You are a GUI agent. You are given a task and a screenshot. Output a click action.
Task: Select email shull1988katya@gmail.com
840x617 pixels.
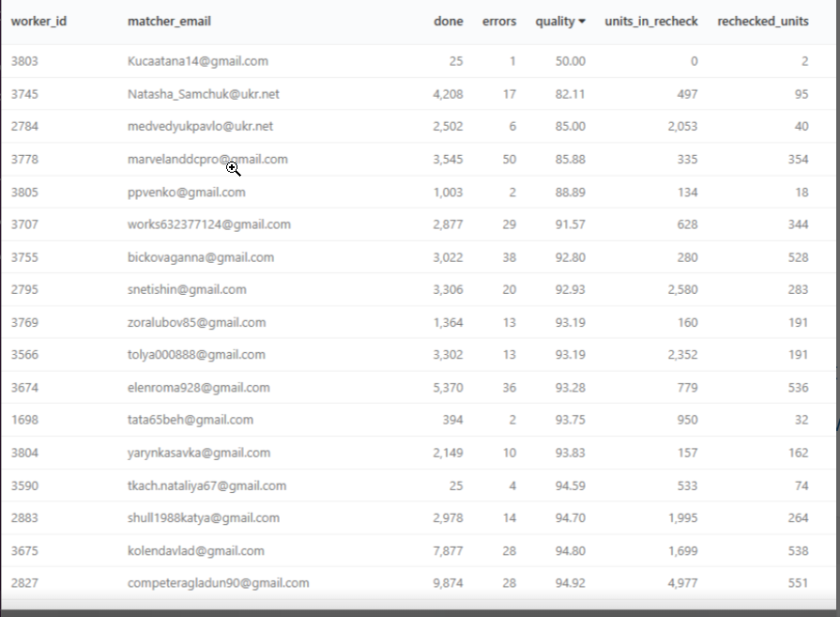pos(204,517)
